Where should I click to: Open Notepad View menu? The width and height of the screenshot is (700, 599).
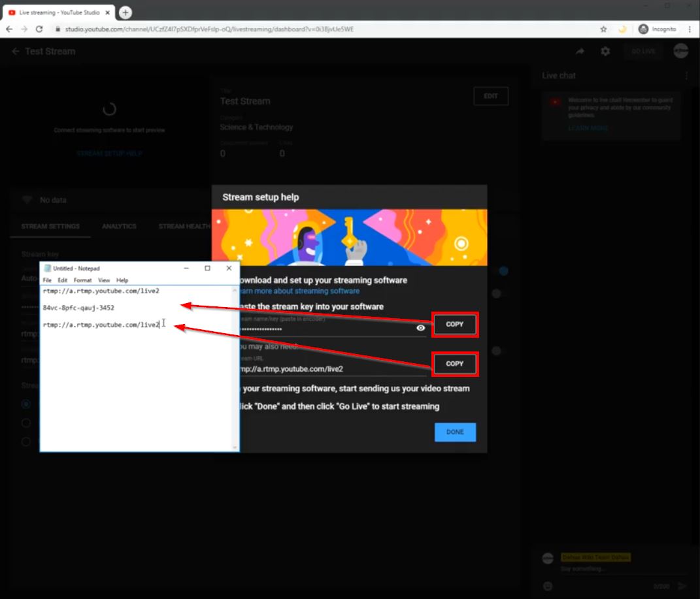click(x=103, y=280)
